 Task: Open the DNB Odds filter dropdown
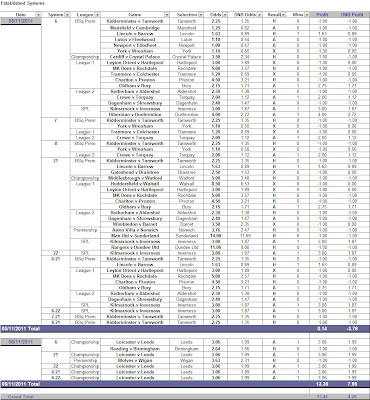[x=260, y=15]
